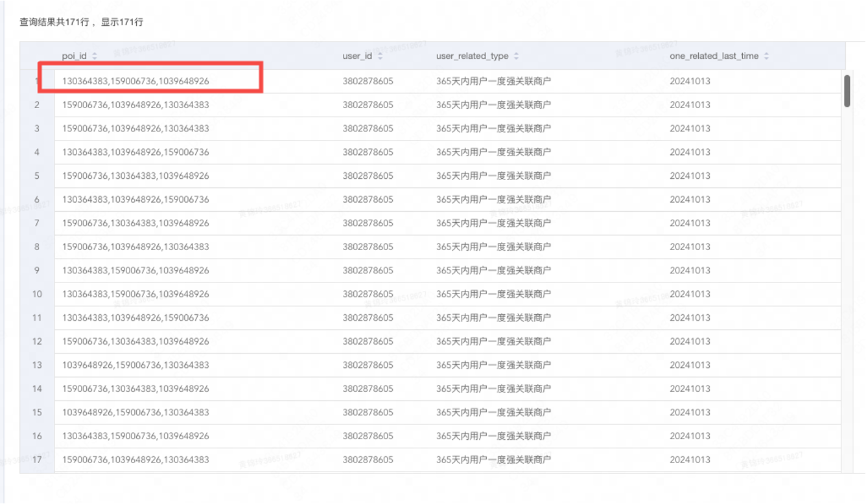Click date 20241013 in row 1
Screen dimensions: 866x504
click(x=690, y=81)
